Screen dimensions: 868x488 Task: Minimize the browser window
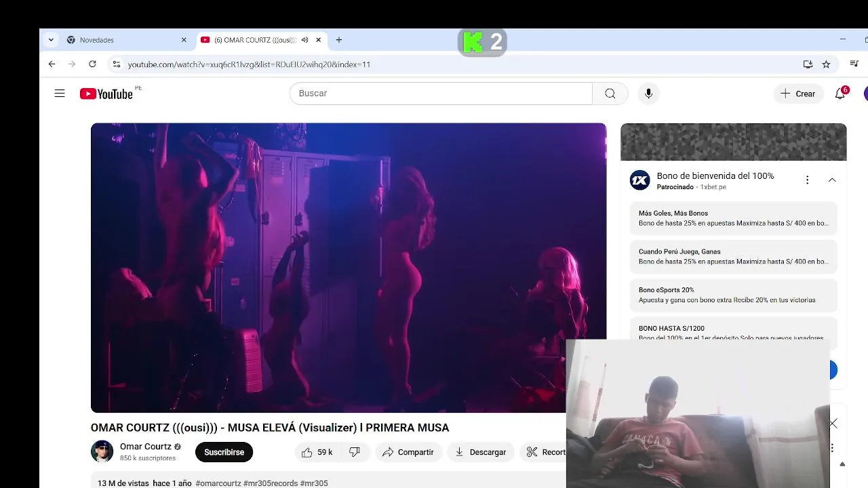[x=843, y=40]
